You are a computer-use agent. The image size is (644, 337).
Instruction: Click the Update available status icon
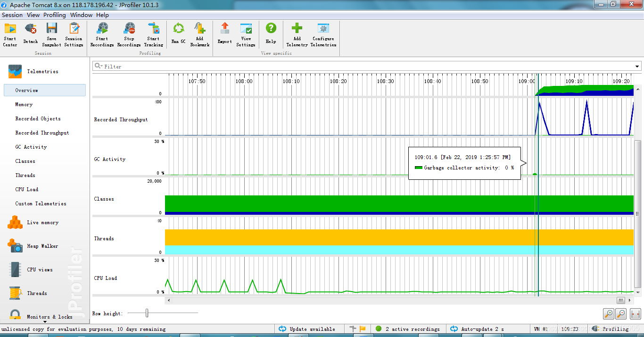(x=282, y=329)
